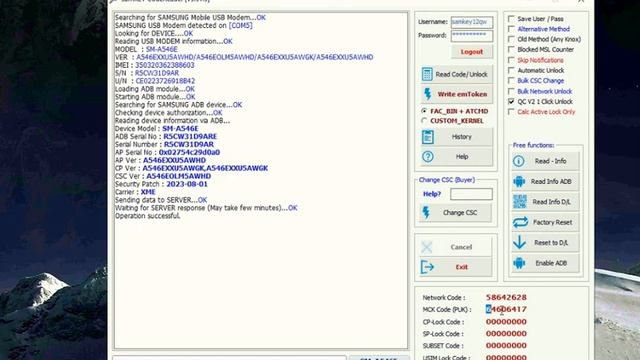Click the U/N value CE0223726918B42

pyautogui.click(x=165, y=81)
